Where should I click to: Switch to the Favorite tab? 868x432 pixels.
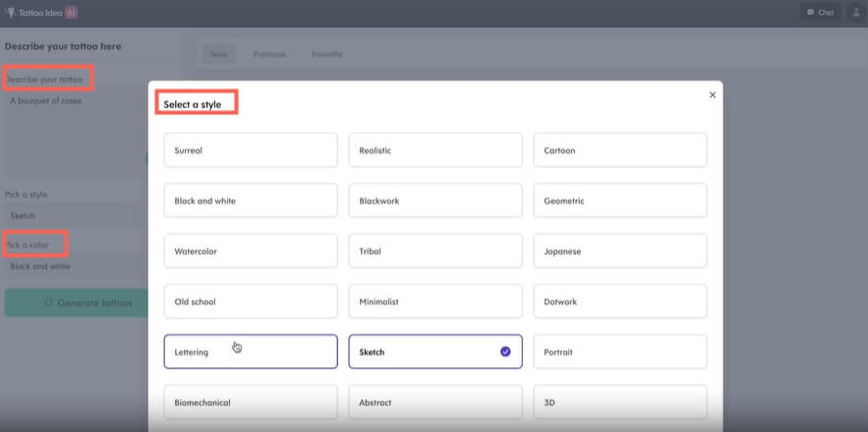[x=326, y=54]
